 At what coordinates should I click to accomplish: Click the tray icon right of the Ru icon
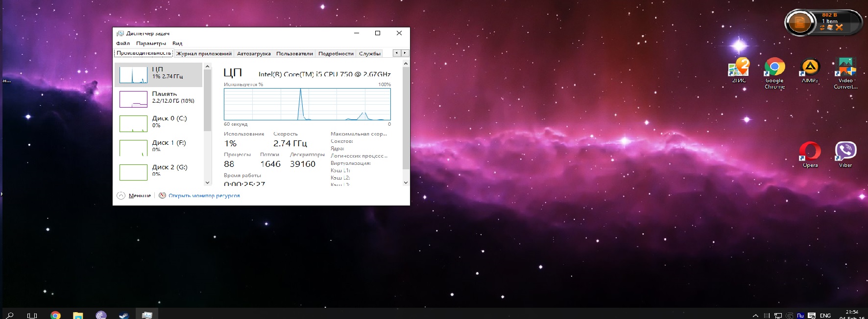[812, 316]
